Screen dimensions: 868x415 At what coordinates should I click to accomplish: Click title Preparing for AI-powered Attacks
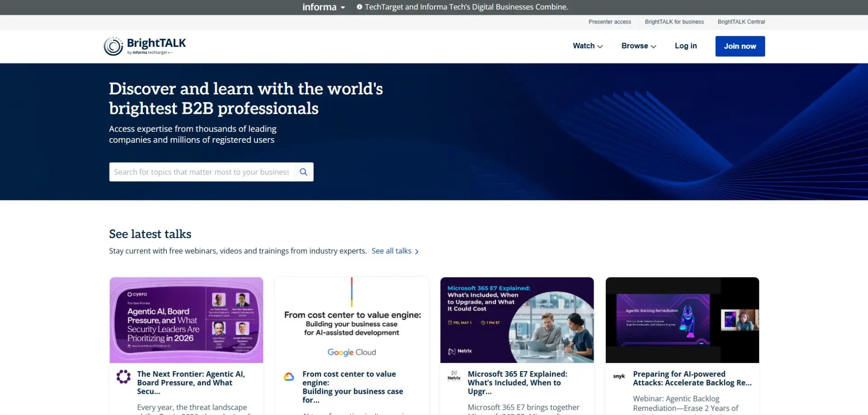coord(692,378)
